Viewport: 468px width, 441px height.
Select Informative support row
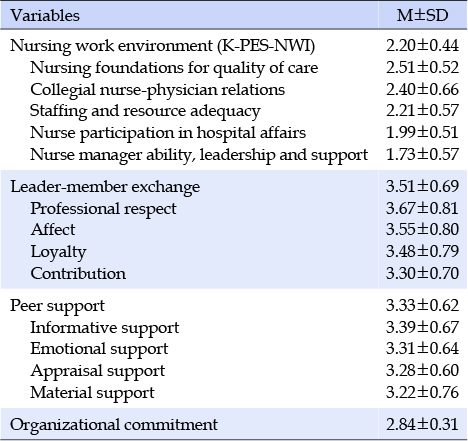point(234,328)
